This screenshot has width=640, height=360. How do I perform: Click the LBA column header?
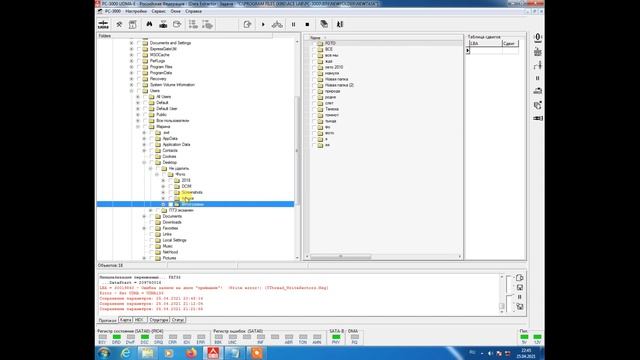pos(485,43)
